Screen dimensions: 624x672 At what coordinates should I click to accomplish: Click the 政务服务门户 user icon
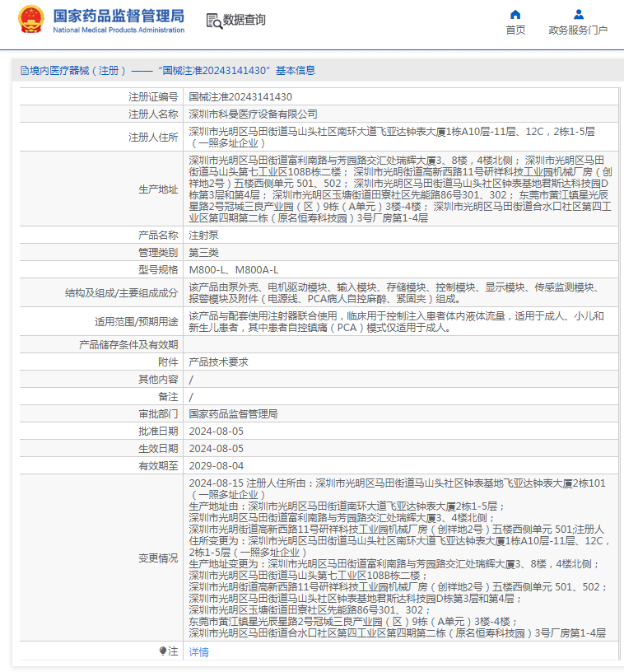click(578, 15)
